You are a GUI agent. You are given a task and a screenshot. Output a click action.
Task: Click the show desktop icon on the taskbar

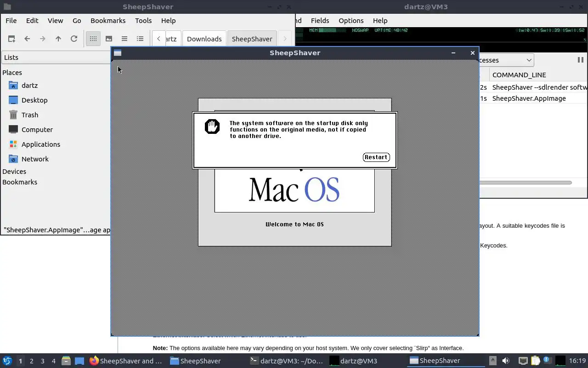(79, 361)
